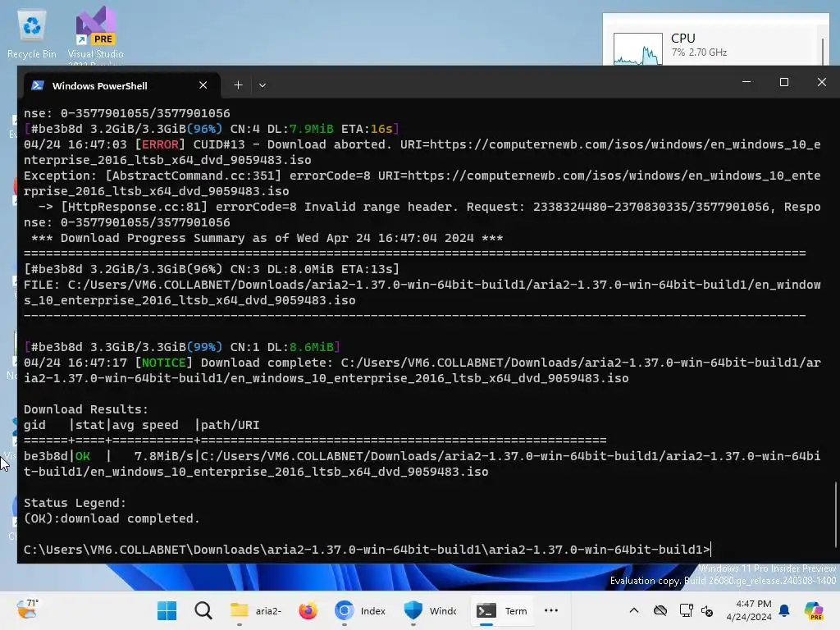Show hidden system tray icons chevron
840x630 pixels.
634,610
